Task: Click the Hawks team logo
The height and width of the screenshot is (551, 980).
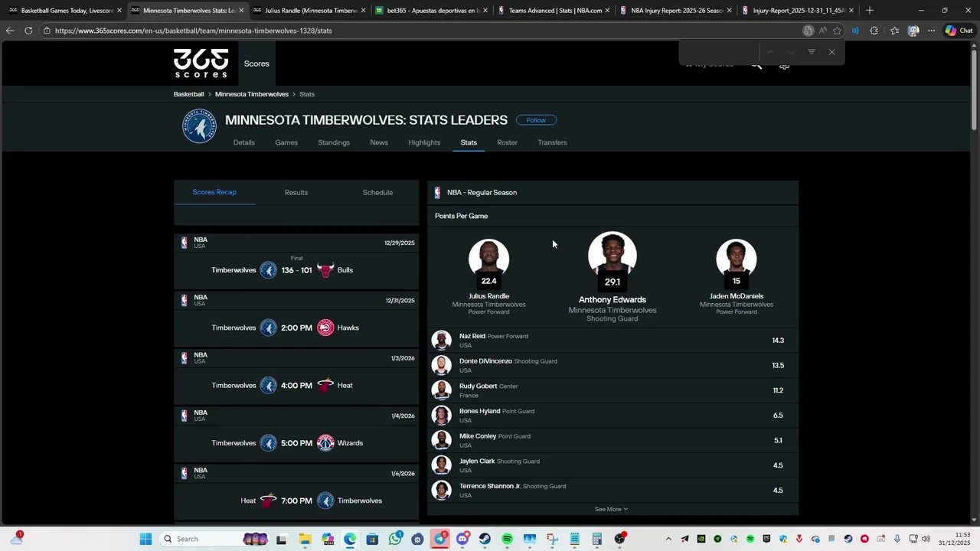Action: (325, 328)
